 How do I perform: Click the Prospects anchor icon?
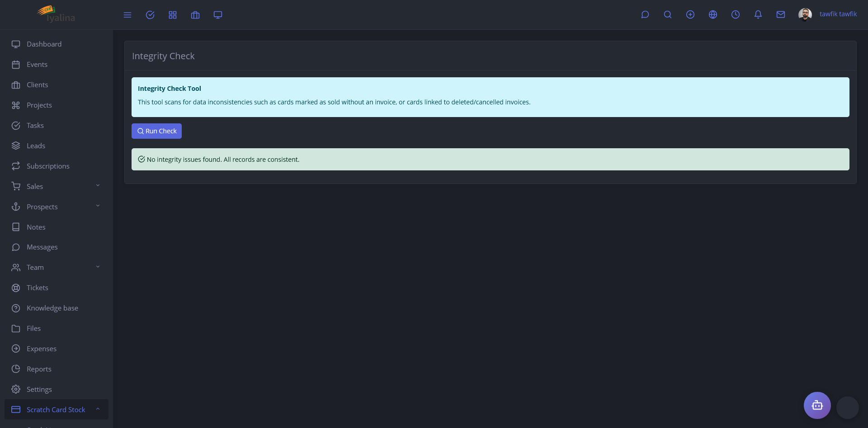click(16, 207)
